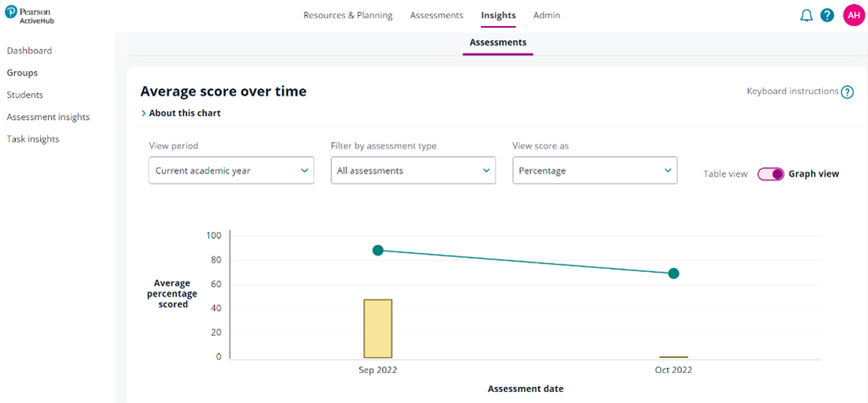Open the AH user profile avatar
This screenshot has height=403, width=868.
[x=854, y=15]
